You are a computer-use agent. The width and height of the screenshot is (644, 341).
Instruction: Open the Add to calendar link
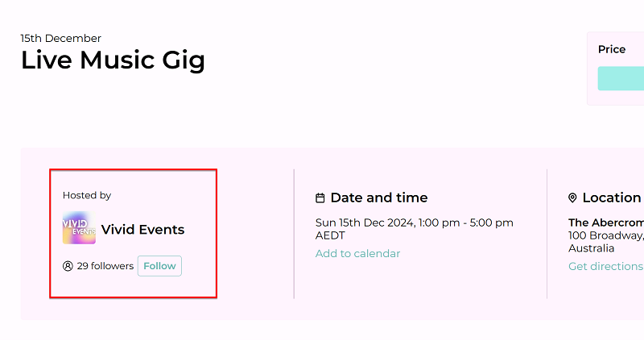(x=357, y=253)
